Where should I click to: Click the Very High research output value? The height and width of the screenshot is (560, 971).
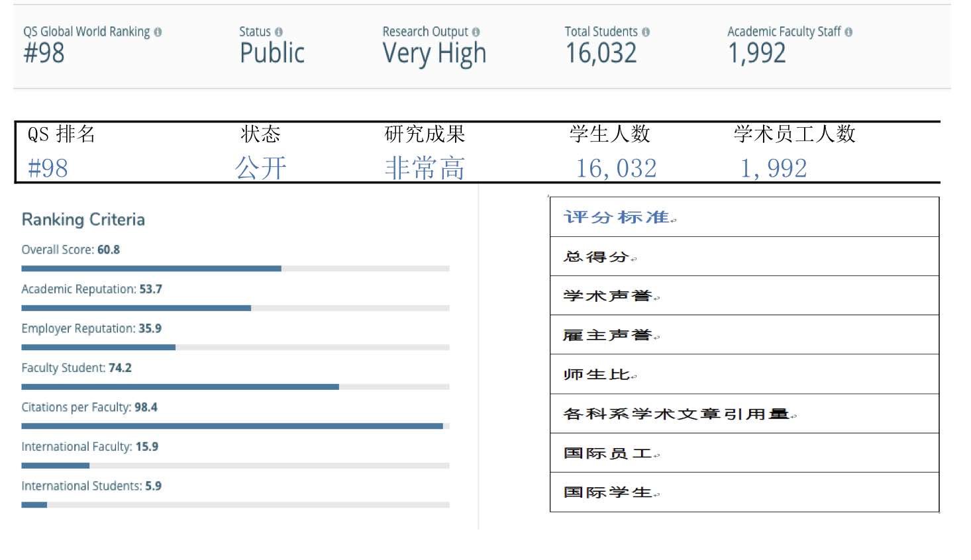tap(434, 54)
